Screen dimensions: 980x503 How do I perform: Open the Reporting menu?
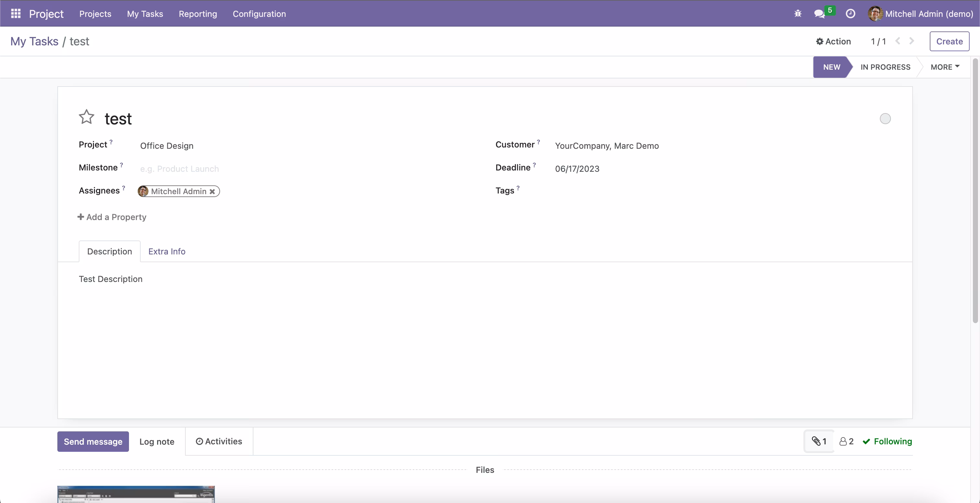click(x=198, y=14)
